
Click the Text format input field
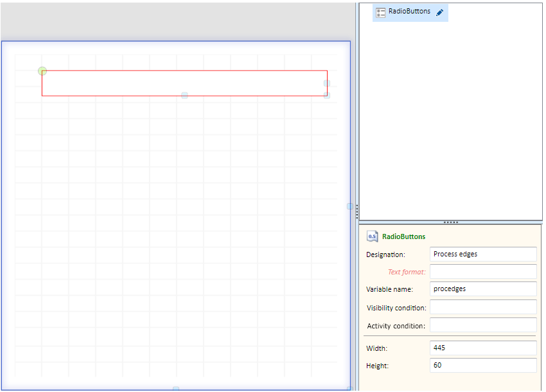pyautogui.click(x=483, y=271)
